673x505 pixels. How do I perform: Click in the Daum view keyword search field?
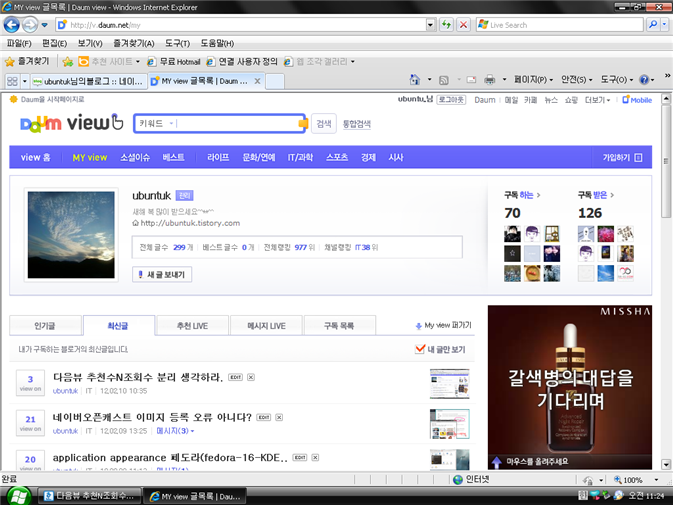237,124
